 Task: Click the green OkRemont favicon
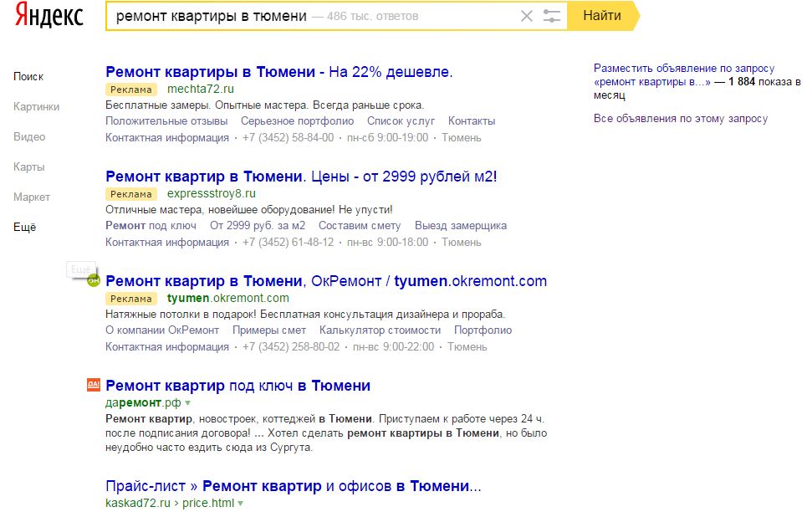94,281
